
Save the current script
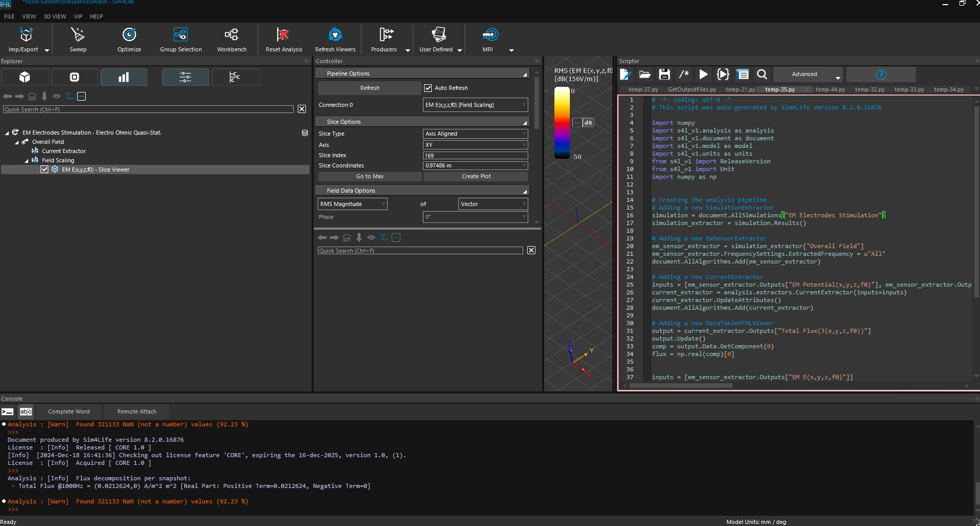tap(664, 74)
